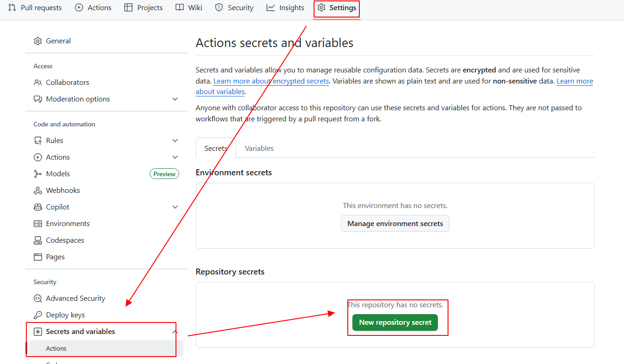The width and height of the screenshot is (624, 364).
Task: Select Actions under Secrets and variables
Action: click(56, 348)
